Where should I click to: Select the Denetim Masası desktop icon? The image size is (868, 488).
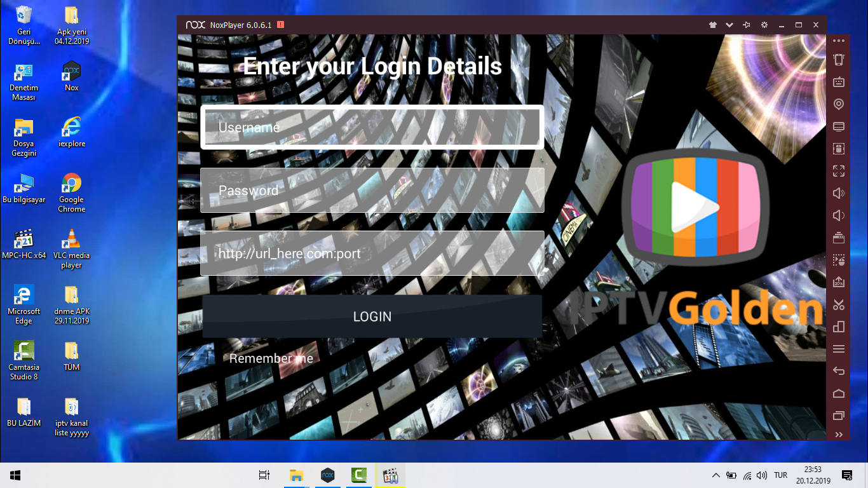(x=24, y=82)
